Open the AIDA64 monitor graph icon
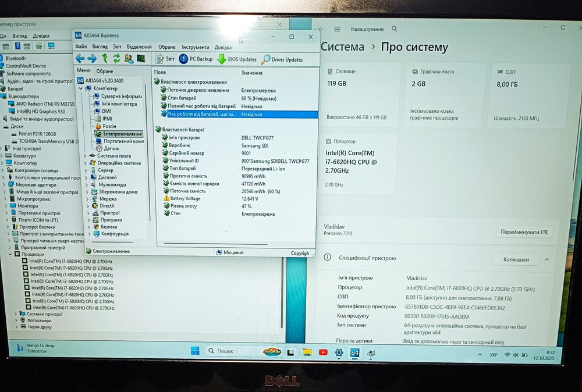582x392 pixels. [x=141, y=59]
